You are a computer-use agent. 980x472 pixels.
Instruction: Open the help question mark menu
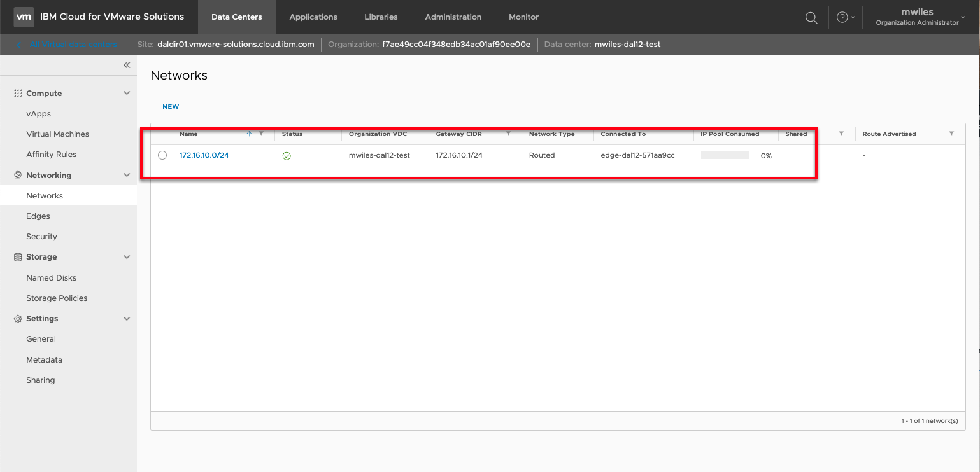pyautogui.click(x=842, y=18)
